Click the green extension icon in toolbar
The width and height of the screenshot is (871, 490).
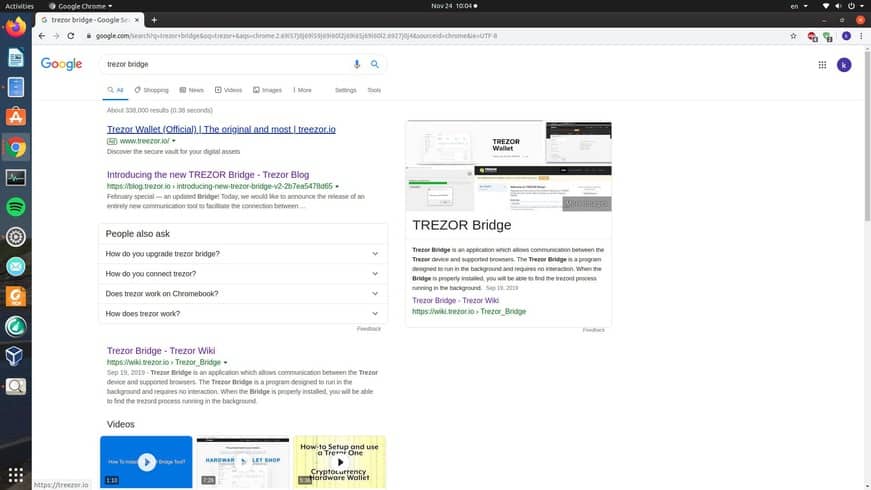pyautogui.click(x=828, y=37)
